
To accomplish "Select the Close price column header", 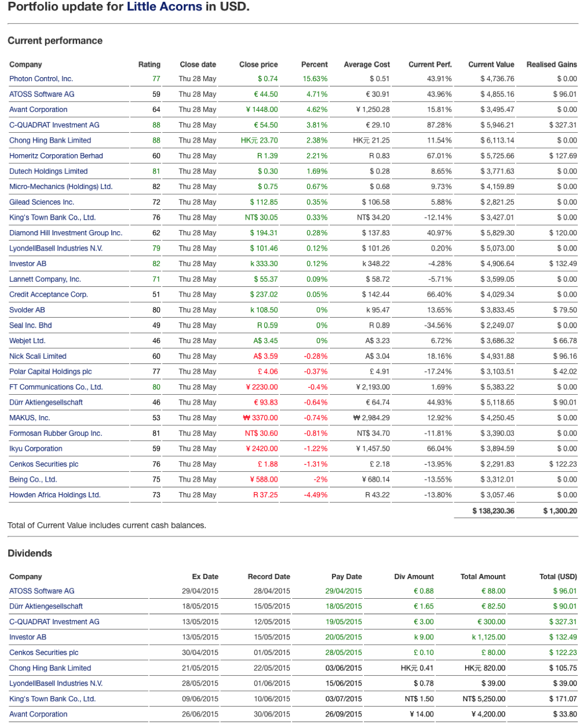I will (x=258, y=64).
